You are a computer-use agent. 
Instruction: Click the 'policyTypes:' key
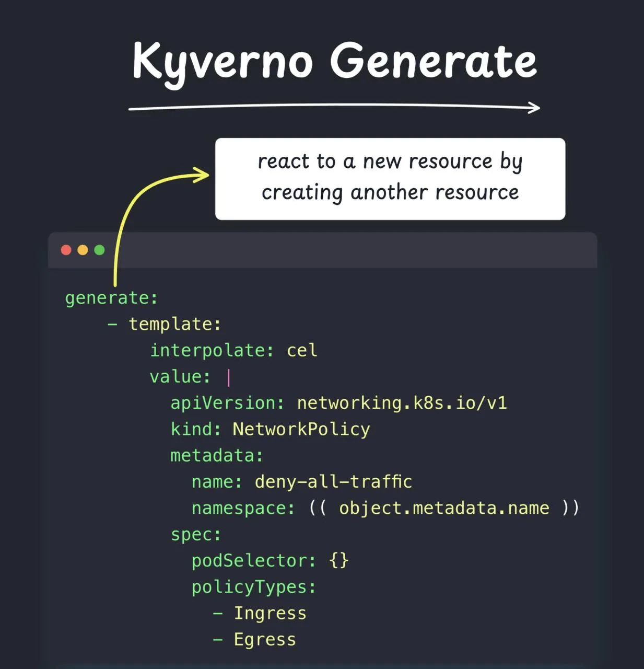click(254, 587)
